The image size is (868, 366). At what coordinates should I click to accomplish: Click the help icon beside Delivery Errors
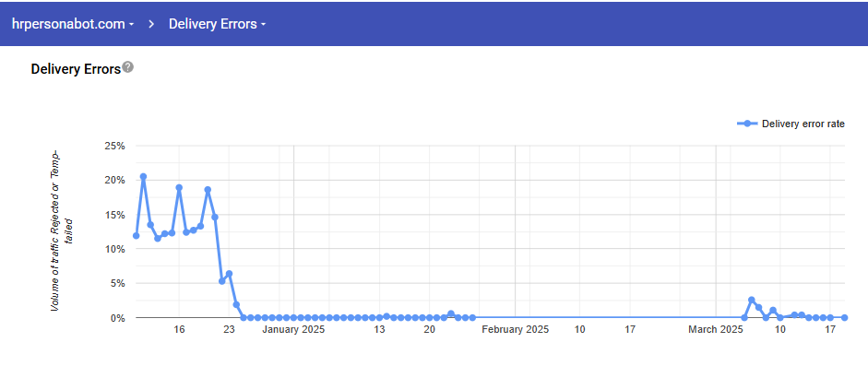click(128, 68)
